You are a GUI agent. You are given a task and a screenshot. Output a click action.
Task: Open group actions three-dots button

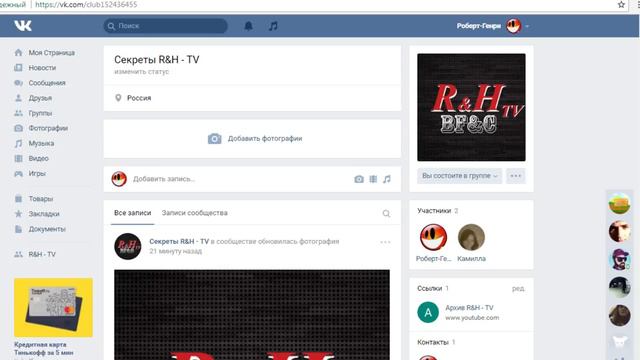(516, 176)
